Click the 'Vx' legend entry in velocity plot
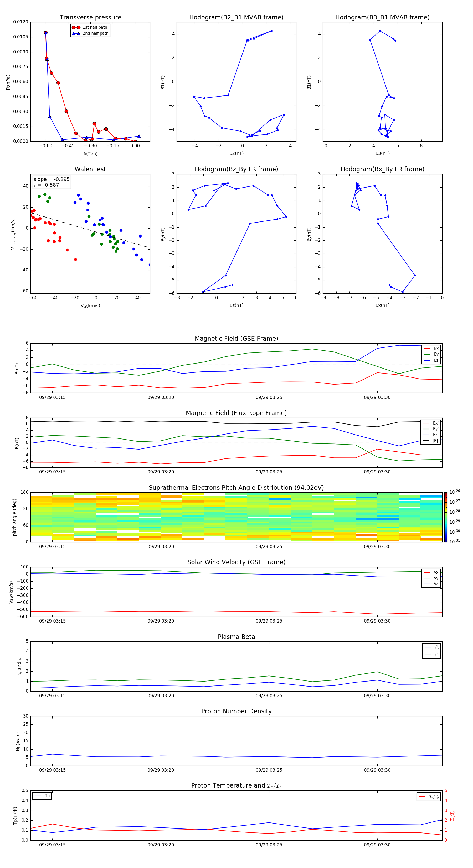 pos(431,572)
